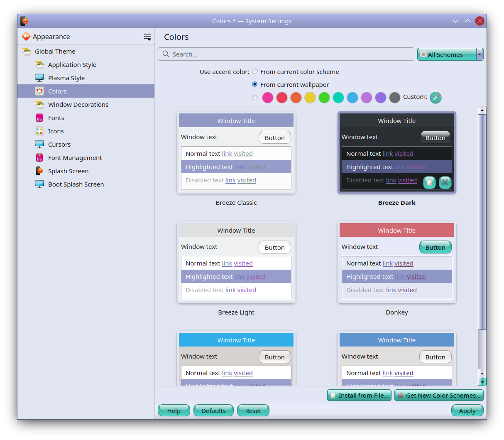504x440 pixels.
Task: Click the search magnifier icon
Action: pyautogui.click(x=166, y=54)
